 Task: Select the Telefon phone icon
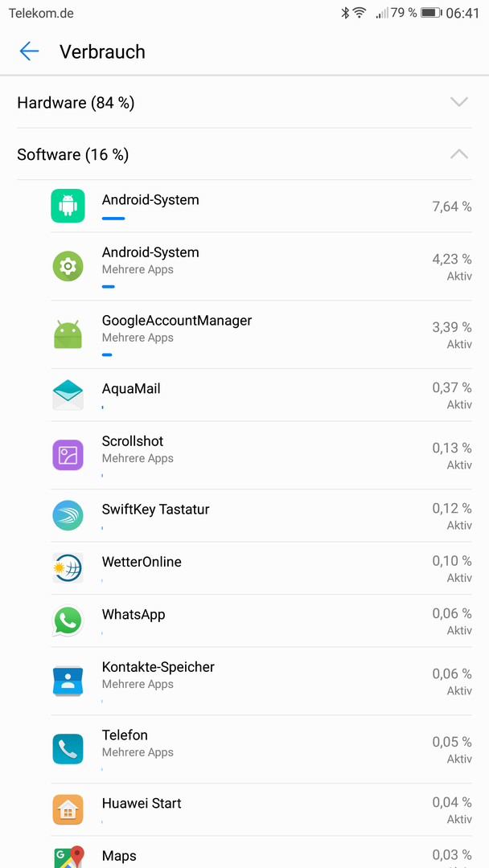click(x=68, y=749)
